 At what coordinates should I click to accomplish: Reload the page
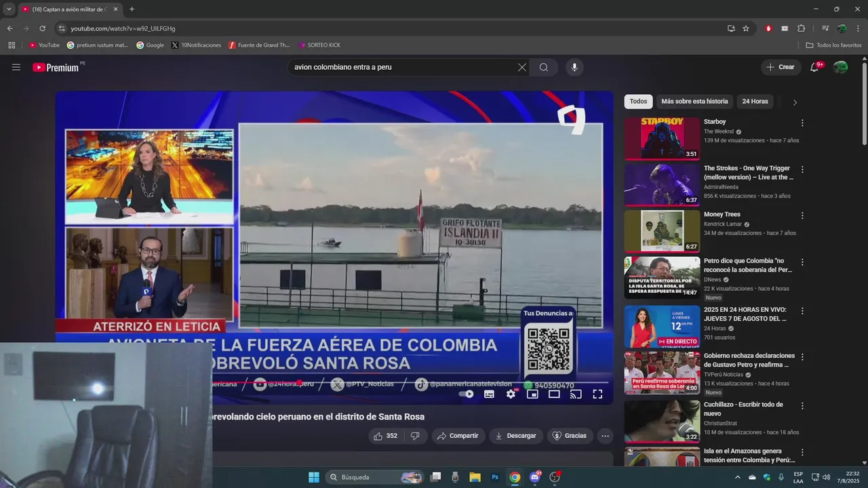[42, 28]
